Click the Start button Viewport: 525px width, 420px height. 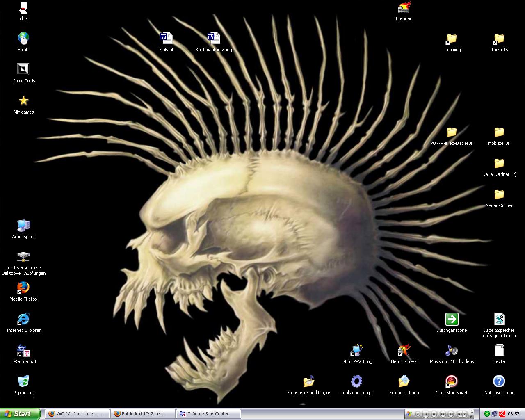(x=20, y=414)
